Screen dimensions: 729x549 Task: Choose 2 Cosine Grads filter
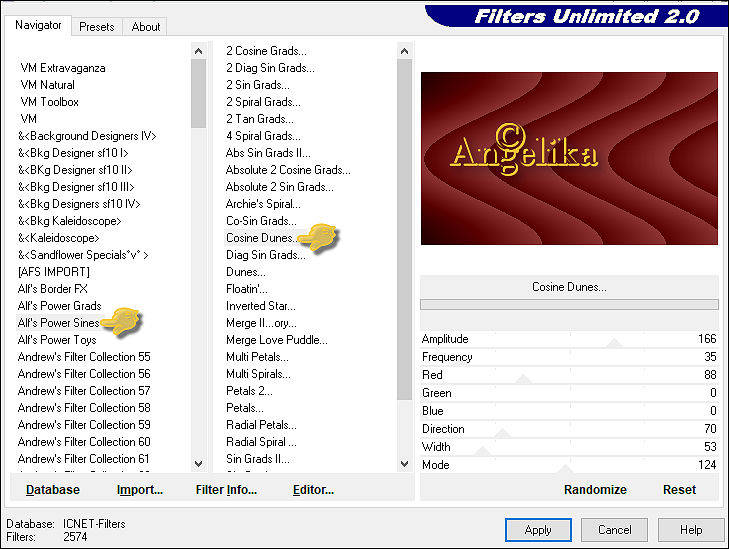tap(266, 51)
